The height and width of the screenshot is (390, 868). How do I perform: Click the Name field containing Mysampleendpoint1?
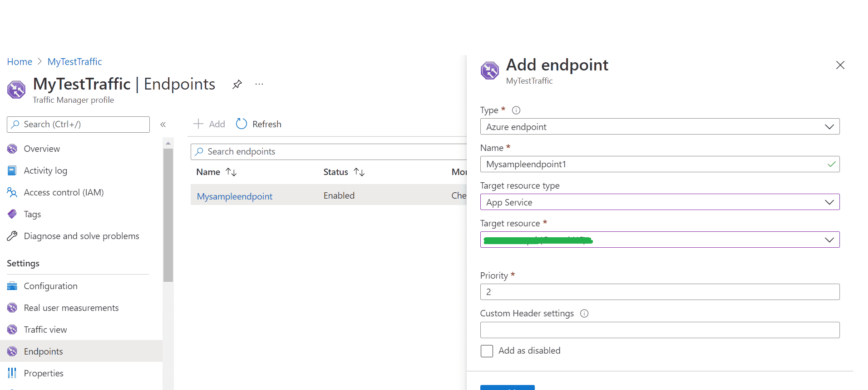[660, 164]
